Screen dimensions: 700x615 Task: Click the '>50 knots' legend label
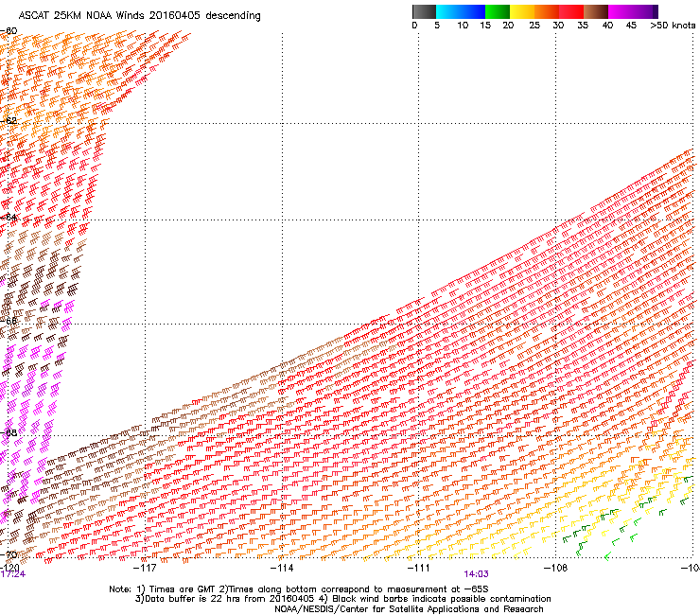[673, 26]
